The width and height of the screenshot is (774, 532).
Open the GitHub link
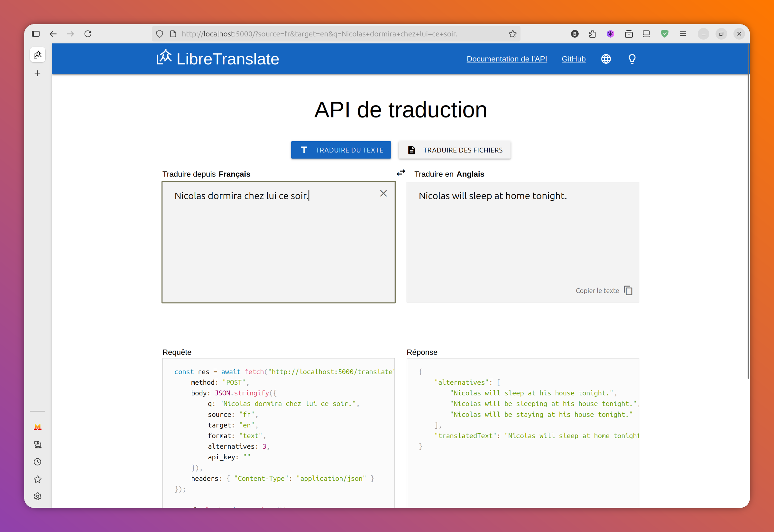573,59
